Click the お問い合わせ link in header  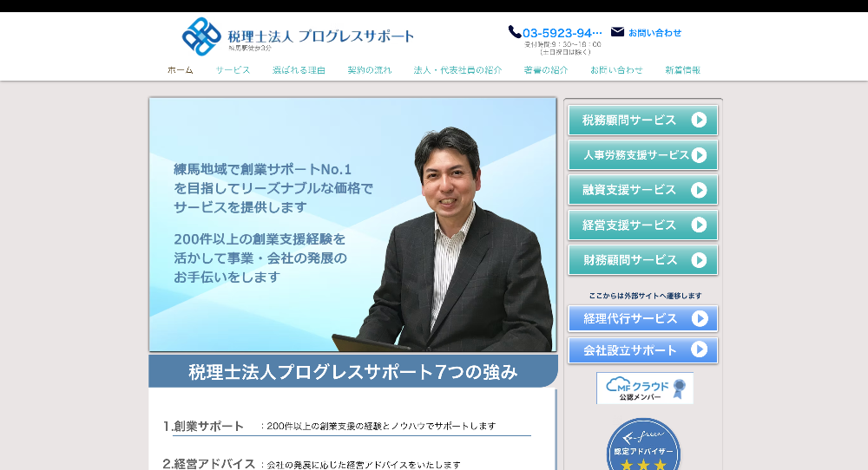pyautogui.click(x=654, y=33)
